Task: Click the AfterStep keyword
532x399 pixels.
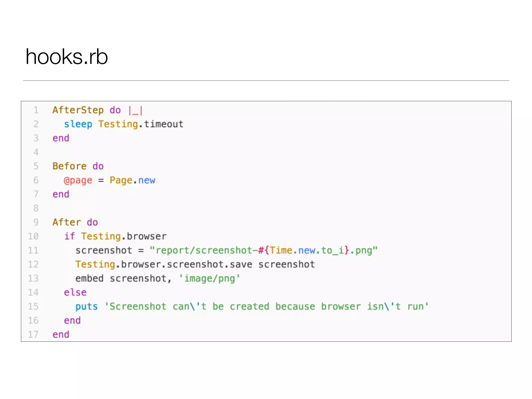Action: (78, 110)
